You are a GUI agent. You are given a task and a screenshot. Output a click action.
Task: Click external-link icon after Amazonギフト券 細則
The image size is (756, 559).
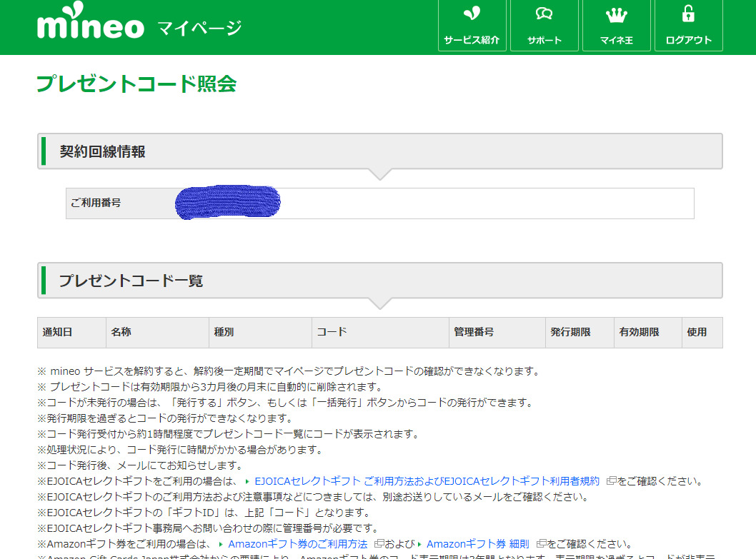coord(541,544)
